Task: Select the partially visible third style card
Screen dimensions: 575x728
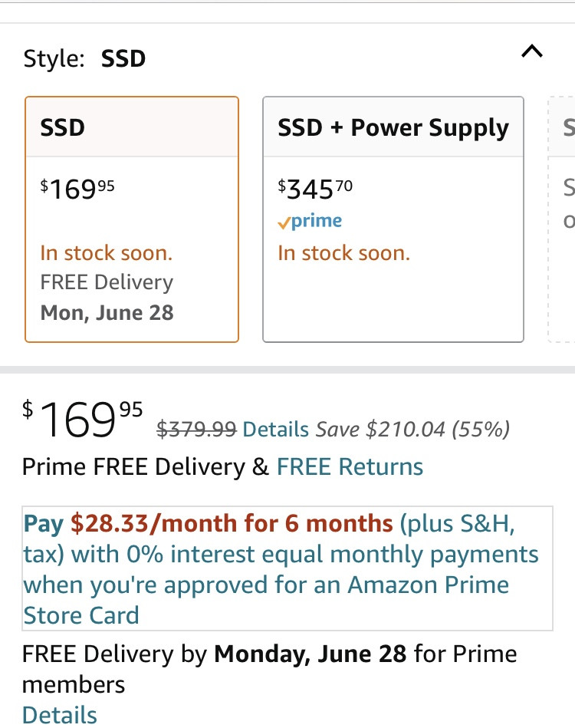Action: pos(561,219)
